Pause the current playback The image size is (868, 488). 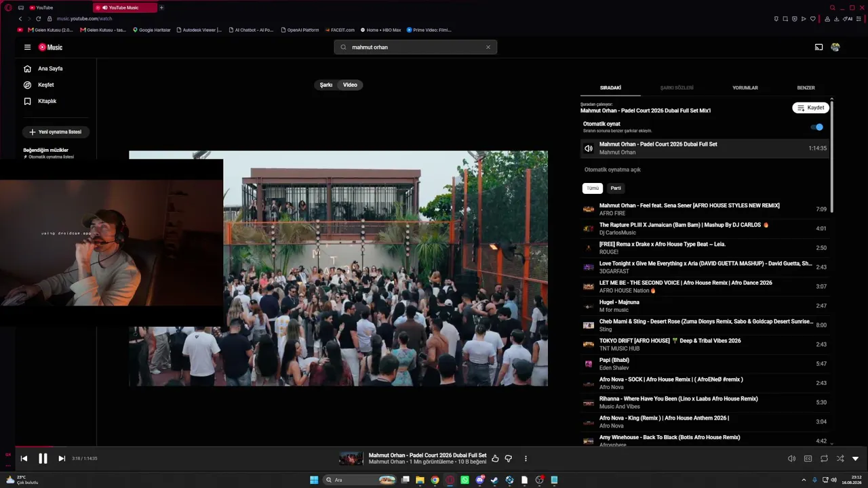pyautogui.click(x=43, y=459)
